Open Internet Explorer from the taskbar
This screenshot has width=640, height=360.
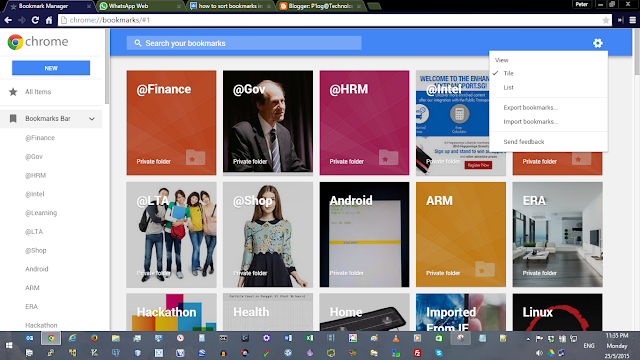pyautogui.click(x=73, y=338)
